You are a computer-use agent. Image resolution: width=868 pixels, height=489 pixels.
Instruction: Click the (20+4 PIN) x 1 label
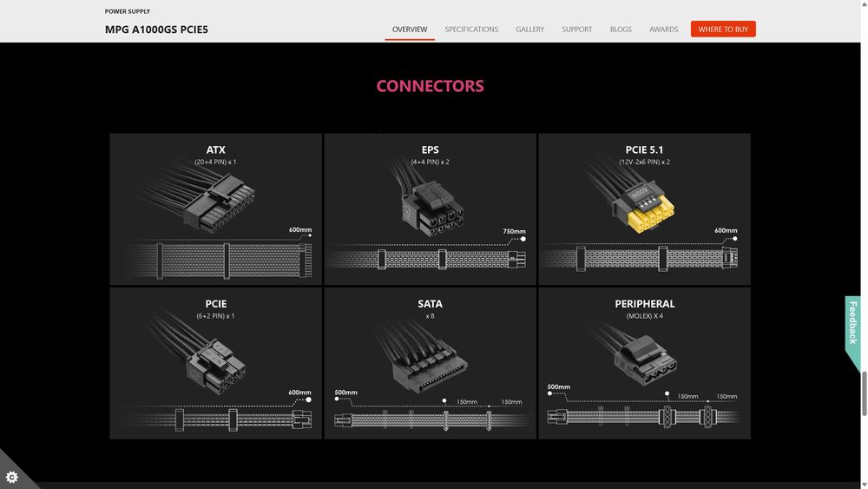(x=215, y=162)
